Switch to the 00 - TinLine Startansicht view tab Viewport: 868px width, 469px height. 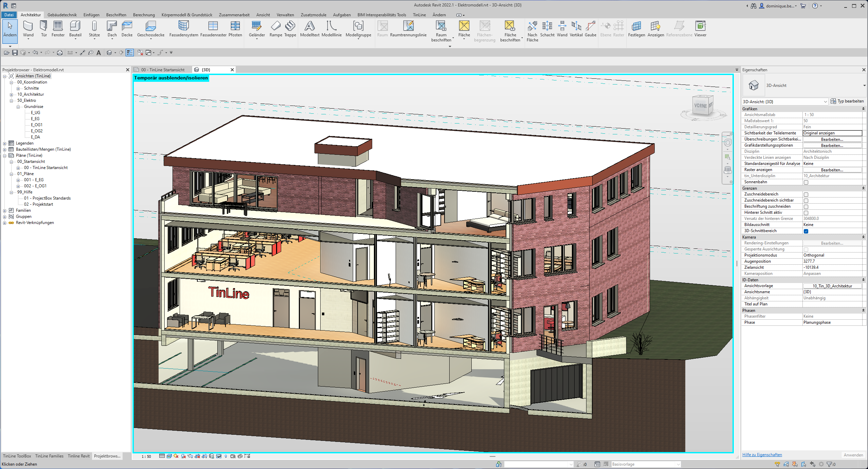pos(163,70)
